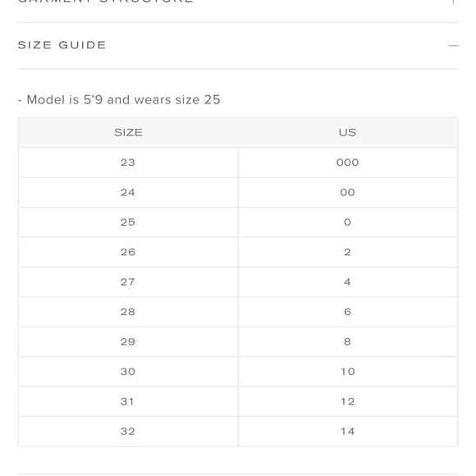Select US size 8 cell
Viewport: 476px width, 476px height.
(x=348, y=342)
